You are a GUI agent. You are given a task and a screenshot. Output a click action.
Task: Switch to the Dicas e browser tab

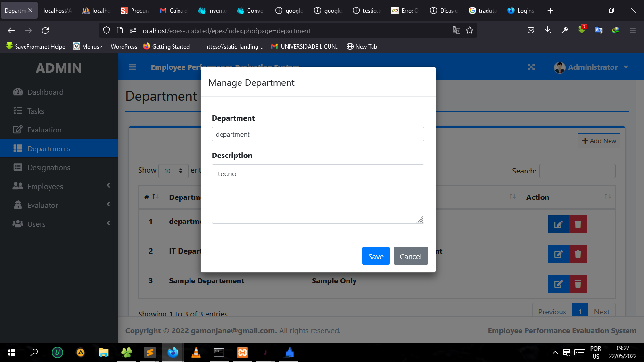445,11
